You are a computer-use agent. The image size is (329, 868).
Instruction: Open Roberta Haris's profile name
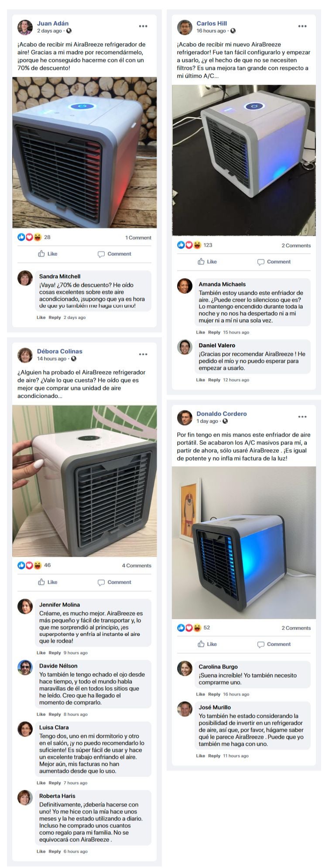57,796
